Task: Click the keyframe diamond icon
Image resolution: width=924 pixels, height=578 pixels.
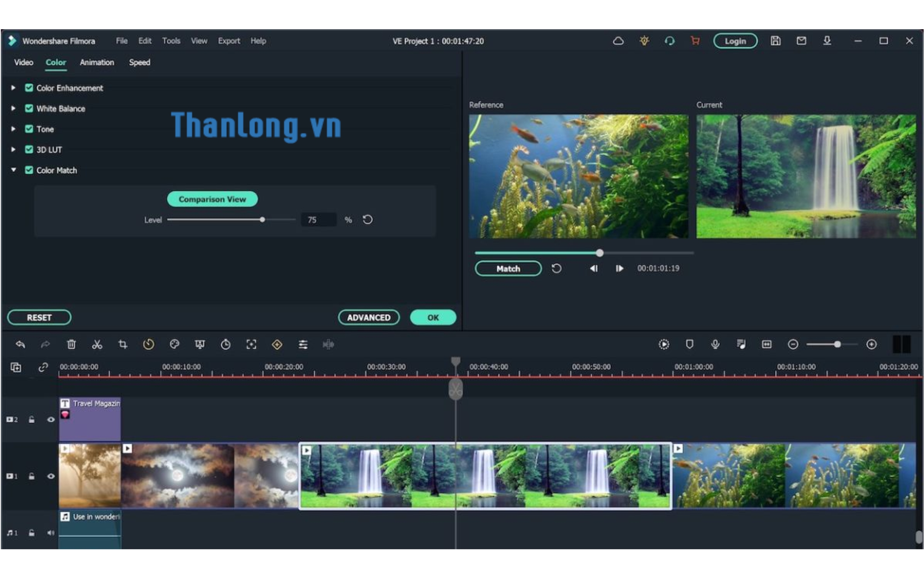Action: [277, 344]
